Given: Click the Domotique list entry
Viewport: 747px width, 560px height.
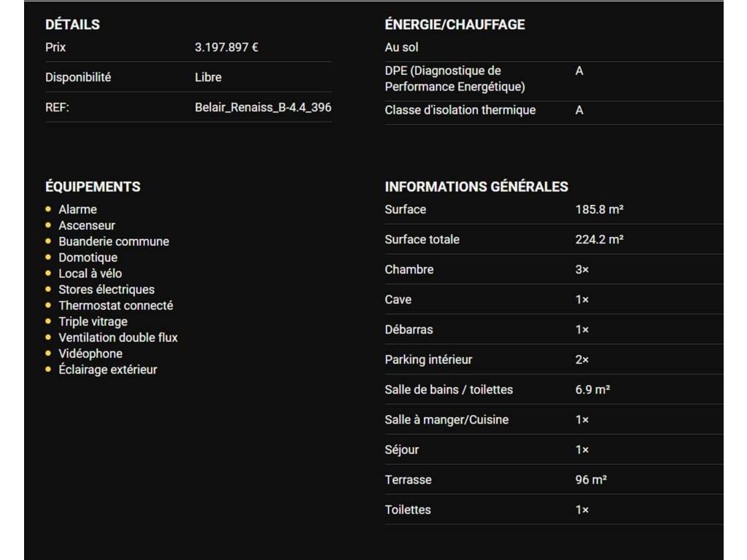Looking at the screenshot, I should pos(88,257).
